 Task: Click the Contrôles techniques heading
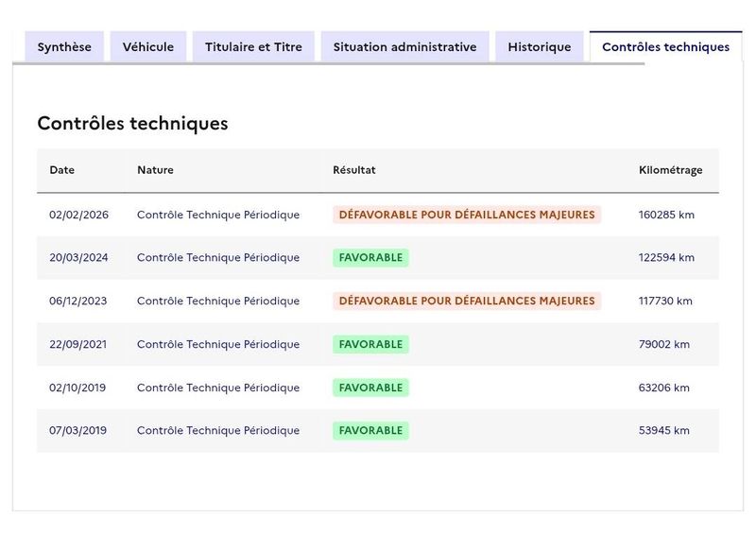pos(132,123)
